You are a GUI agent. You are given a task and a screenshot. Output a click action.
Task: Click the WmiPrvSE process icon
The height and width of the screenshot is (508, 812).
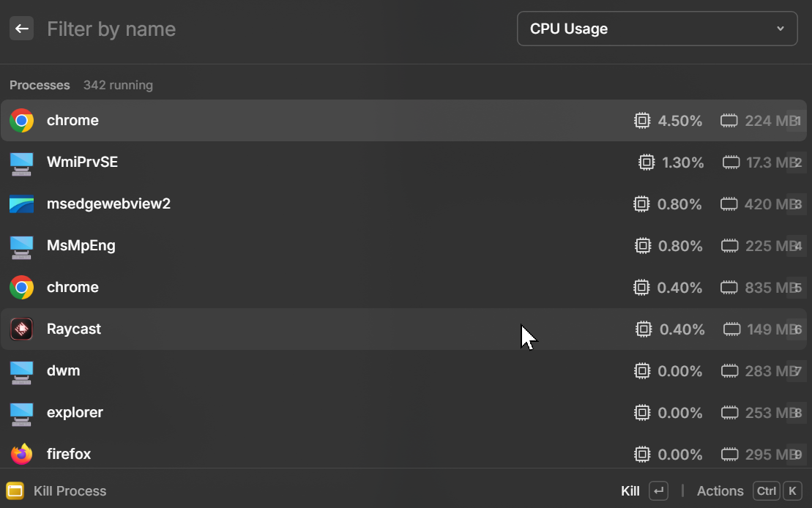pos(21,162)
